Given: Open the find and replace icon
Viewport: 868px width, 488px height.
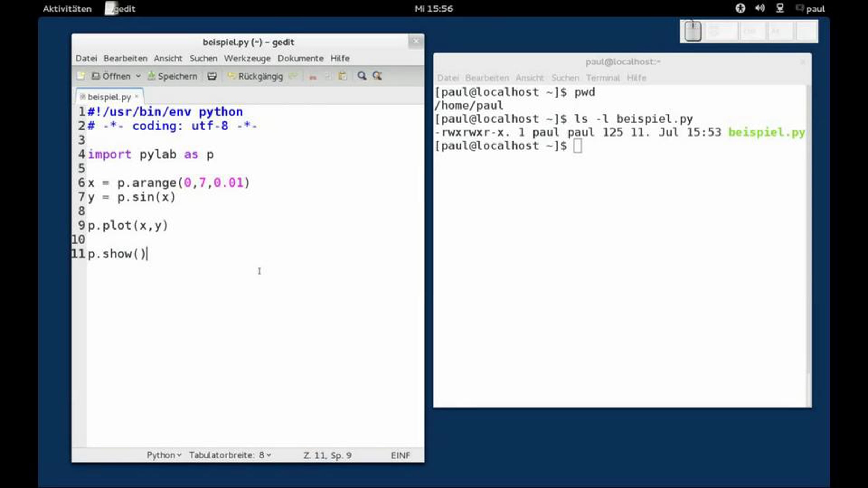Looking at the screenshot, I should pyautogui.click(x=377, y=76).
